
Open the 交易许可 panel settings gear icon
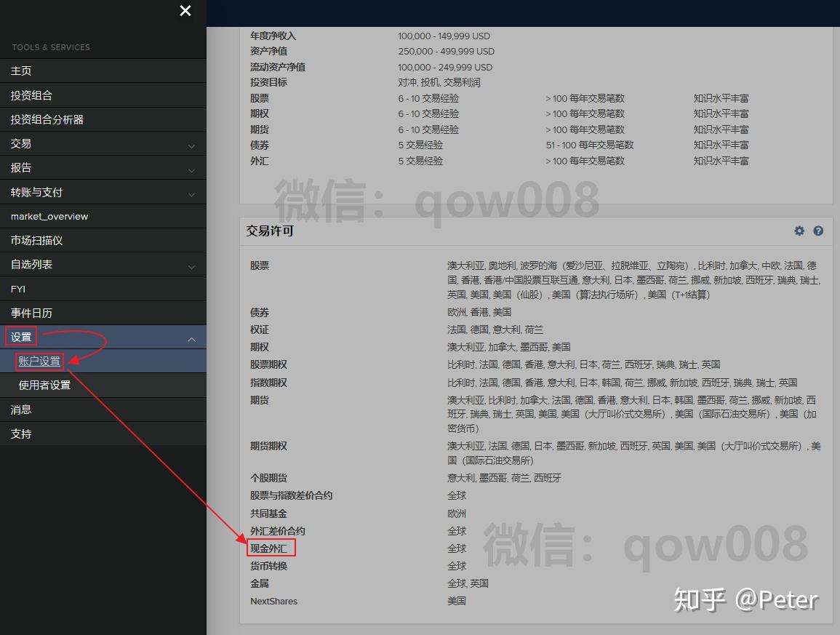tap(799, 231)
